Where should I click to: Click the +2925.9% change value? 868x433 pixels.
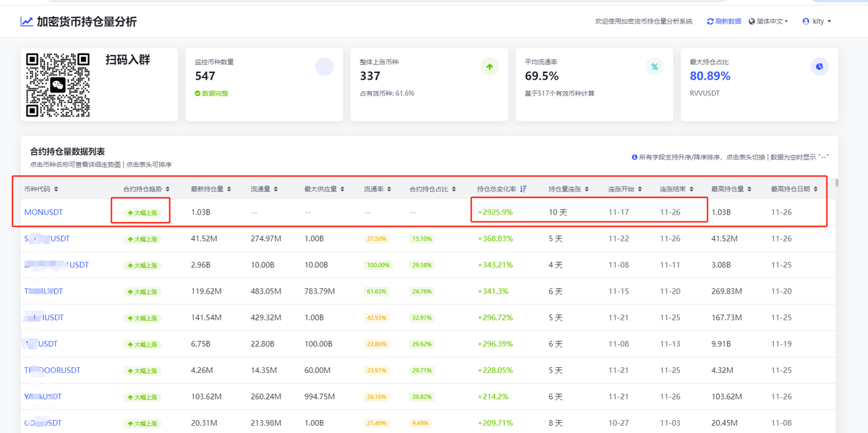(x=495, y=213)
